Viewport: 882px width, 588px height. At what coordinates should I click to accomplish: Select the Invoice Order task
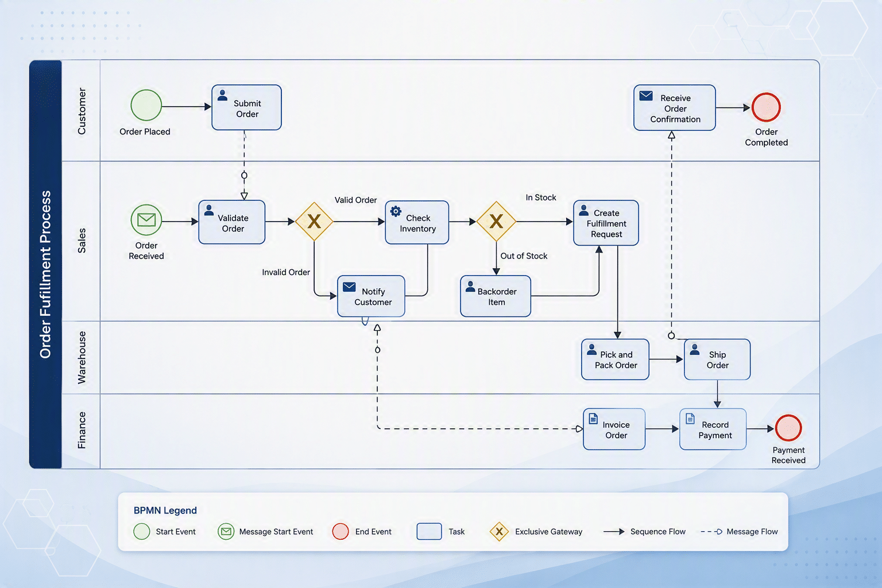tap(614, 429)
